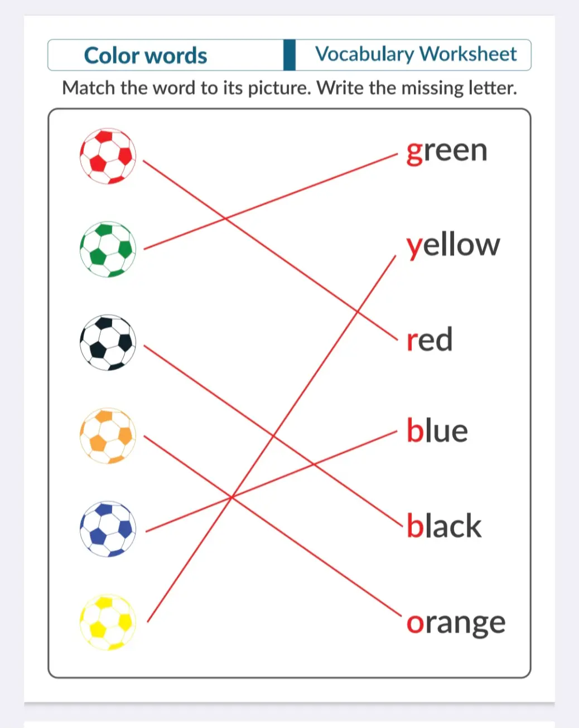Tap the black soccer ball
The height and width of the screenshot is (728, 579).
(108, 342)
